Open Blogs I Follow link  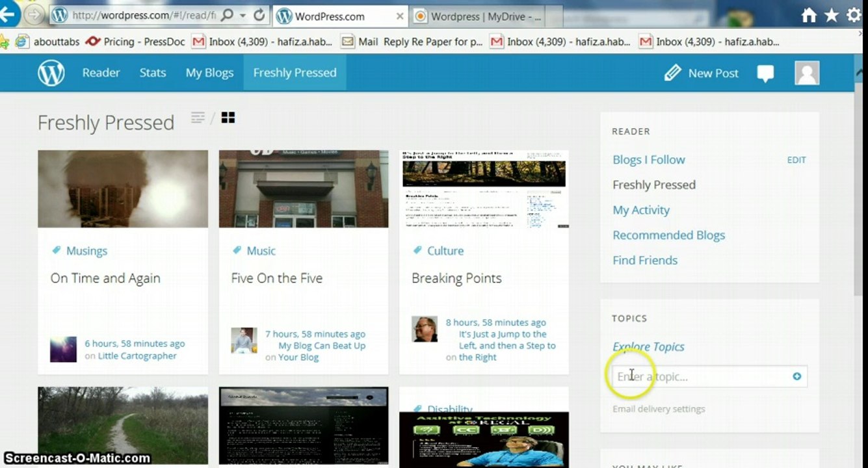pyautogui.click(x=649, y=160)
